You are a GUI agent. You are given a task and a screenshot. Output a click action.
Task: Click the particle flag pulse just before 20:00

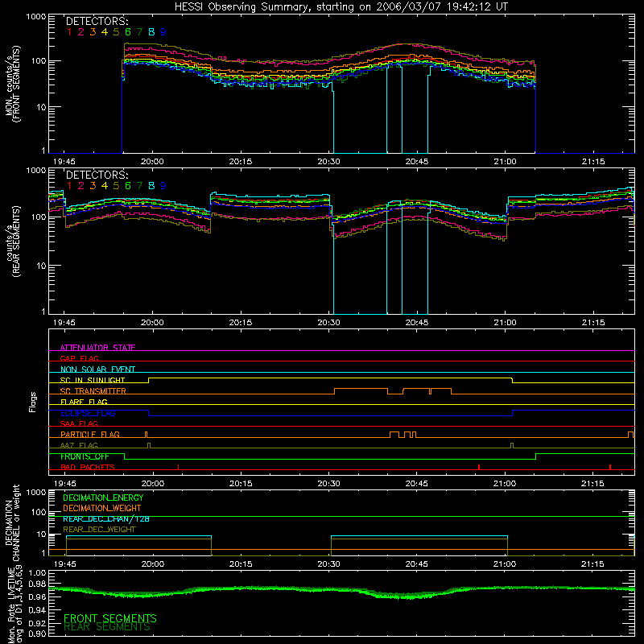pyautogui.click(x=146, y=435)
